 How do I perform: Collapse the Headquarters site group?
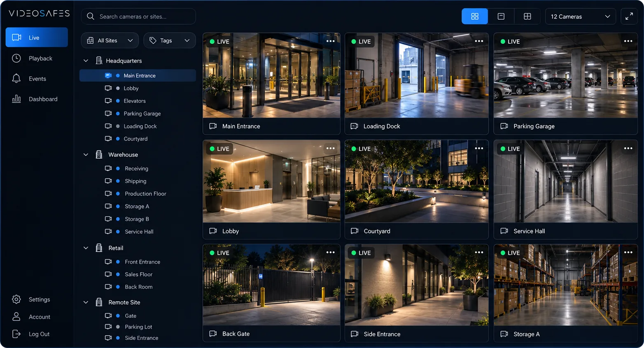pos(86,61)
